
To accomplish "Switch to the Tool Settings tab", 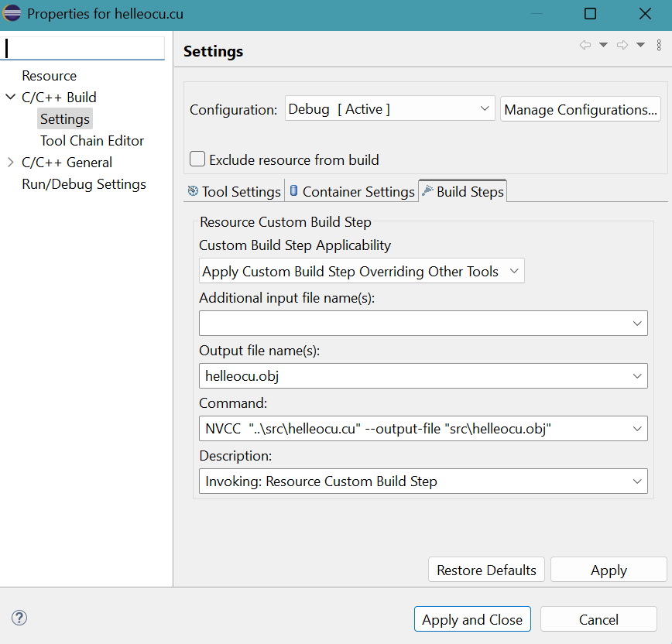I will [235, 191].
